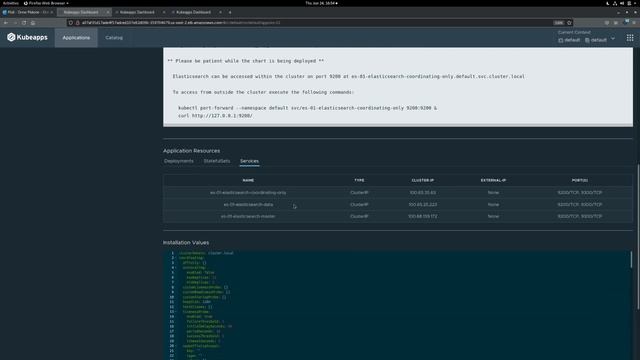Click the site lock security icon
The height and width of the screenshot is (360, 640).
coord(78,23)
